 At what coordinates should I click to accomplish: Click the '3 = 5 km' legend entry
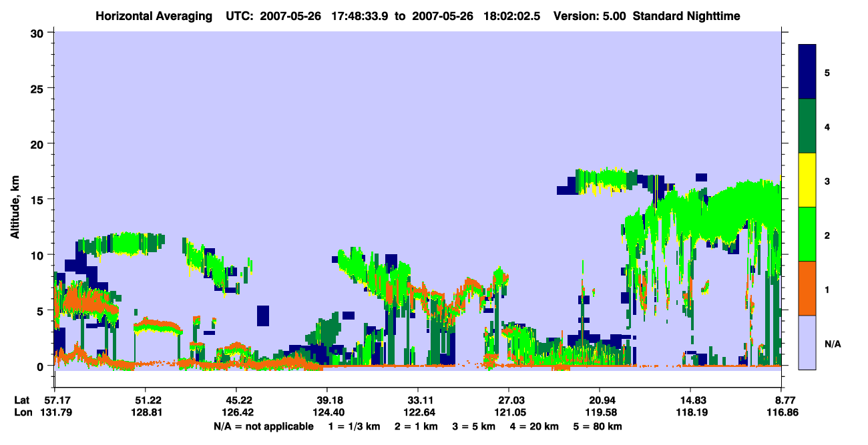tap(475, 426)
